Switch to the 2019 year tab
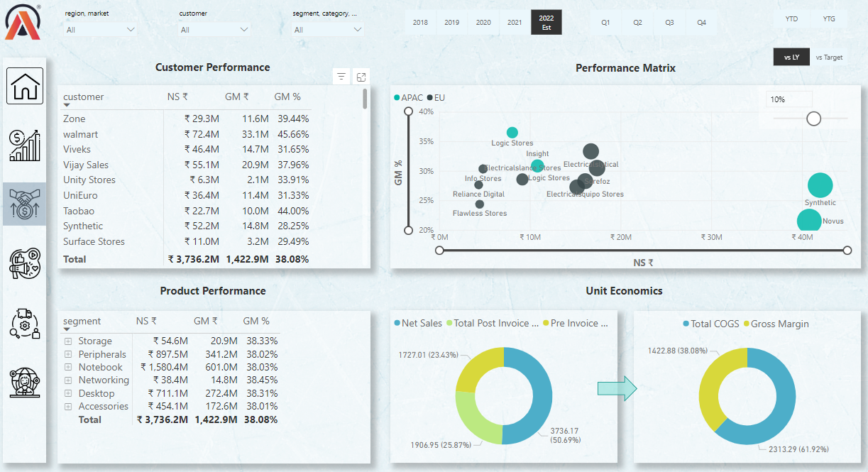The width and height of the screenshot is (868, 472). coord(451,22)
